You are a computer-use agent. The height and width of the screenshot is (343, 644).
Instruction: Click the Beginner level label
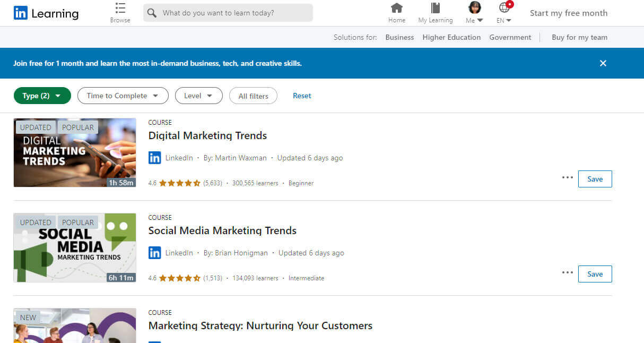point(301,183)
